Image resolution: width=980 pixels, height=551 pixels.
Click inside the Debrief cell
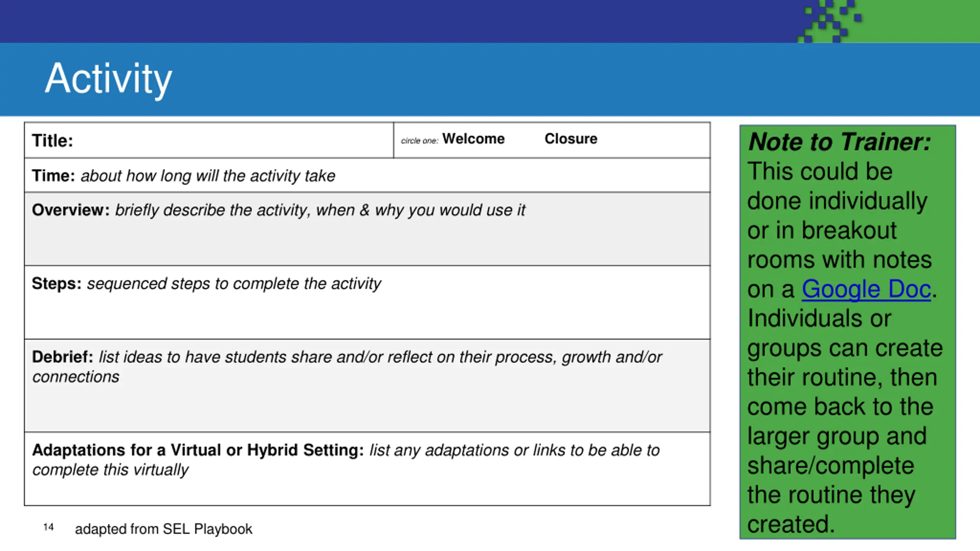[x=367, y=386]
